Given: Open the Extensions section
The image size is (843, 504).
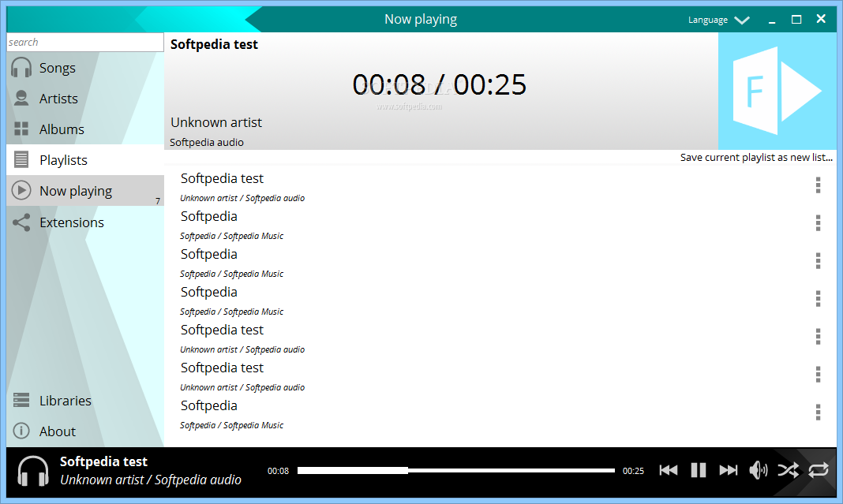Looking at the screenshot, I should (x=85, y=222).
